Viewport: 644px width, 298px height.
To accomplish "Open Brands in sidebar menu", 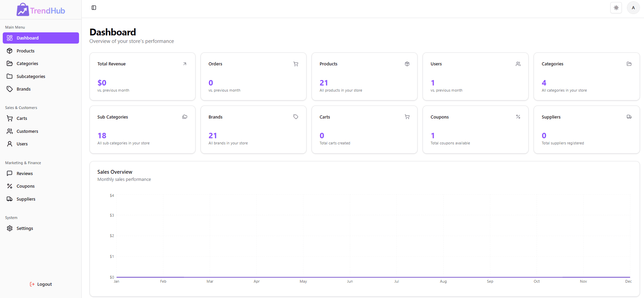I will (41, 89).
